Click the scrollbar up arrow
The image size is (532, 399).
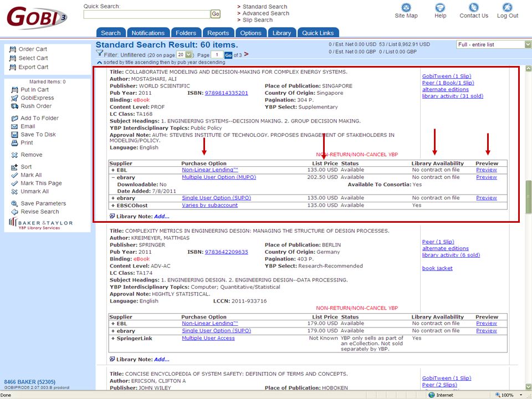click(528, 69)
